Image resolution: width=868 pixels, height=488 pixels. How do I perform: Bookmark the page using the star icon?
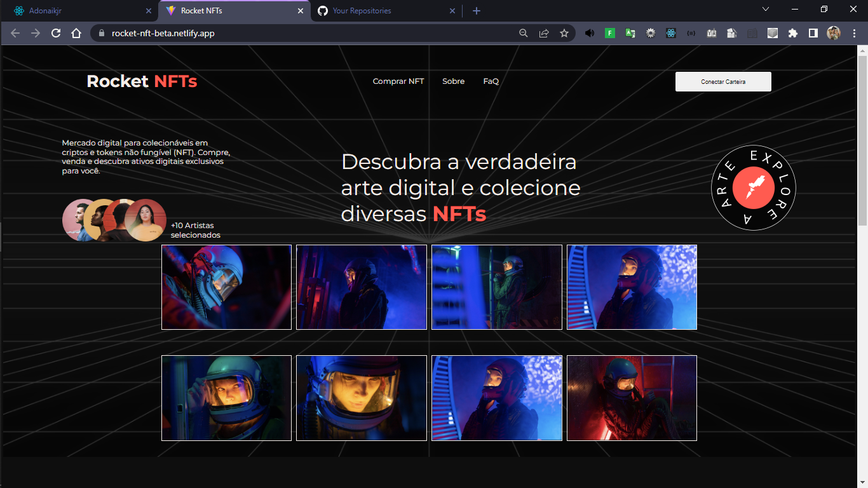(x=564, y=33)
